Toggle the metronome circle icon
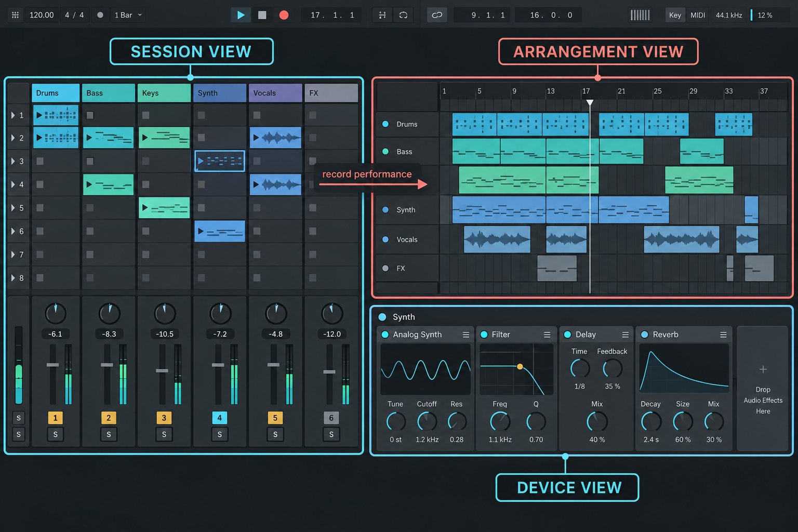This screenshot has height=532, width=798. coord(100,15)
